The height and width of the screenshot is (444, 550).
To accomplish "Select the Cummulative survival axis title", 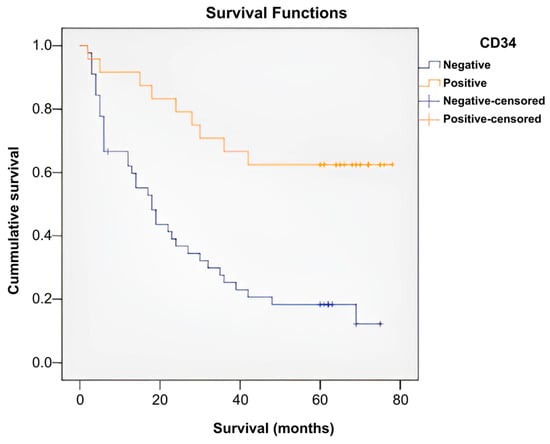I will click(13, 221).
